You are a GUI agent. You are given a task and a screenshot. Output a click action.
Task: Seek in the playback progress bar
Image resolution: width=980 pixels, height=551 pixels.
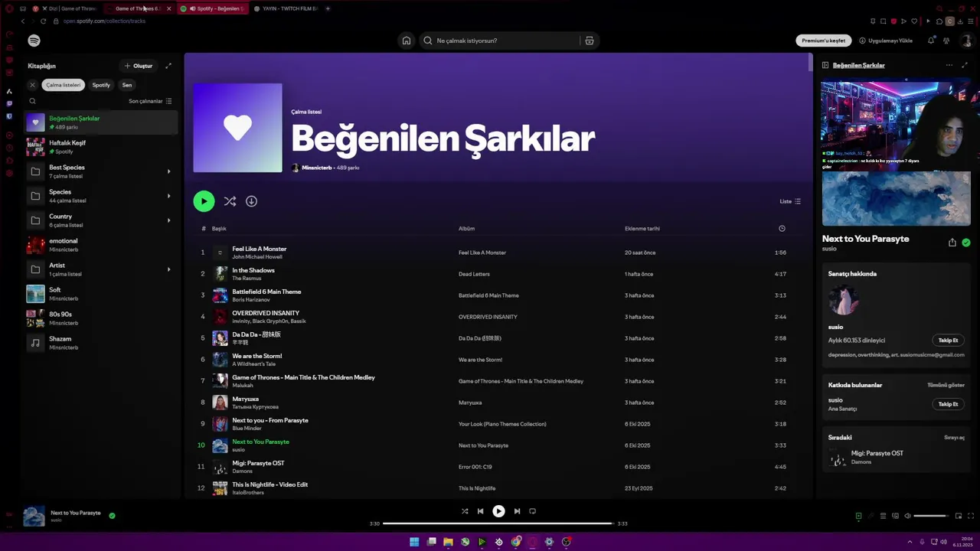point(498,523)
